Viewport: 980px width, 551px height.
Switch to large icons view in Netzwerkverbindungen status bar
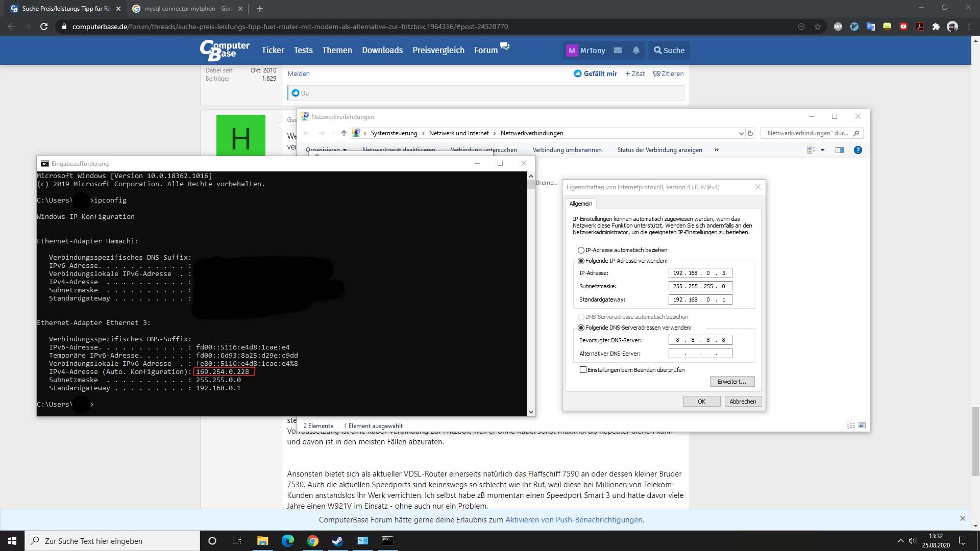pos(862,425)
